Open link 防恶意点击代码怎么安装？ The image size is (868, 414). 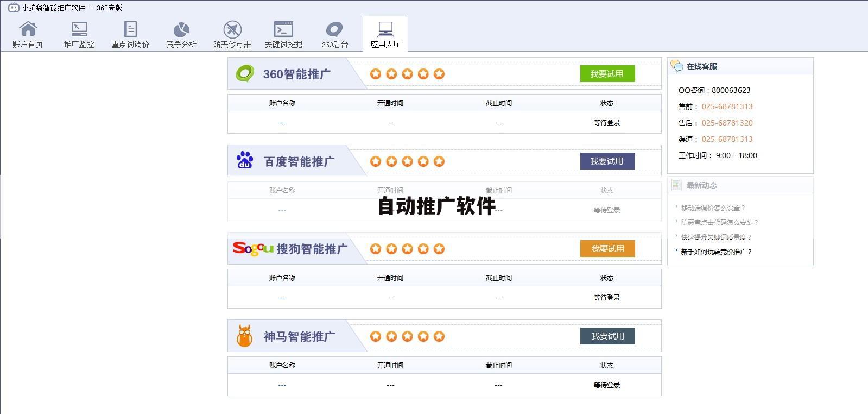click(x=720, y=222)
